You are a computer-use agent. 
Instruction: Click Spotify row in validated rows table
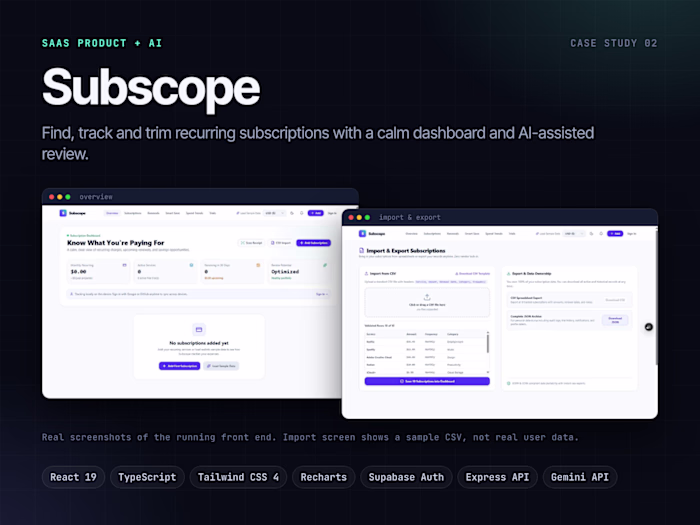(425, 350)
